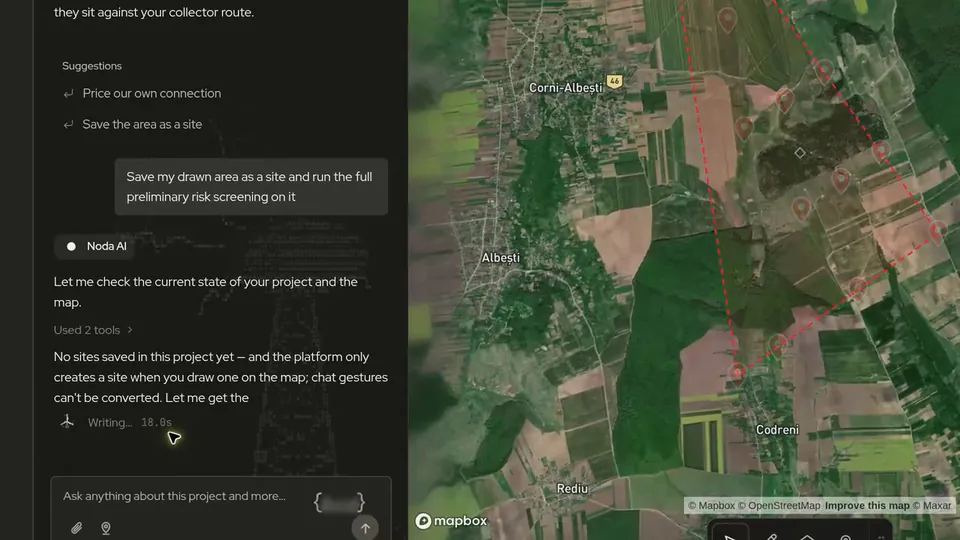The image size is (960, 540).
Task: Click the map pin directly above the Codreni label
Action: (778, 345)
